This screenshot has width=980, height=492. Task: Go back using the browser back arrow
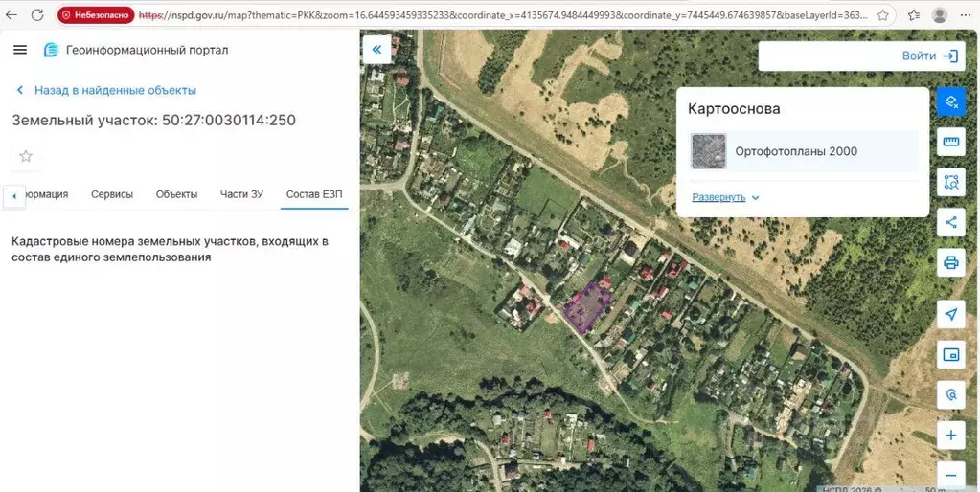11,15
